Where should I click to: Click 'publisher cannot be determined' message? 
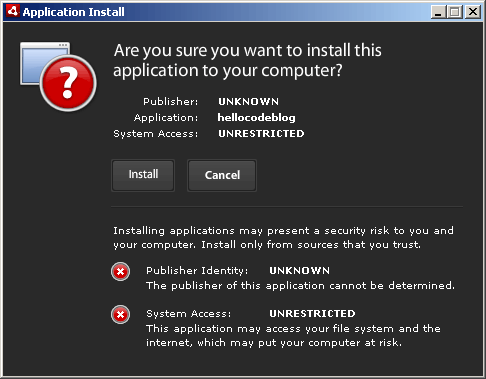(x=300, y=286)
